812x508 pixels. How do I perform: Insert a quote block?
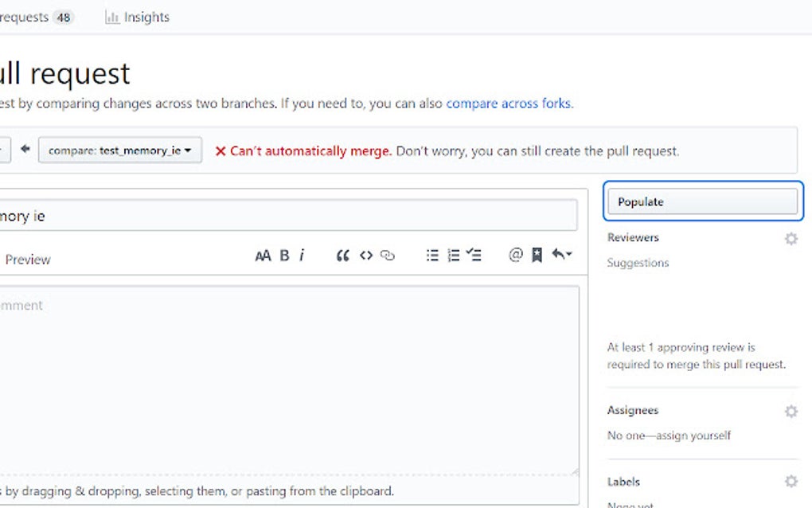(x=343, y=255)
